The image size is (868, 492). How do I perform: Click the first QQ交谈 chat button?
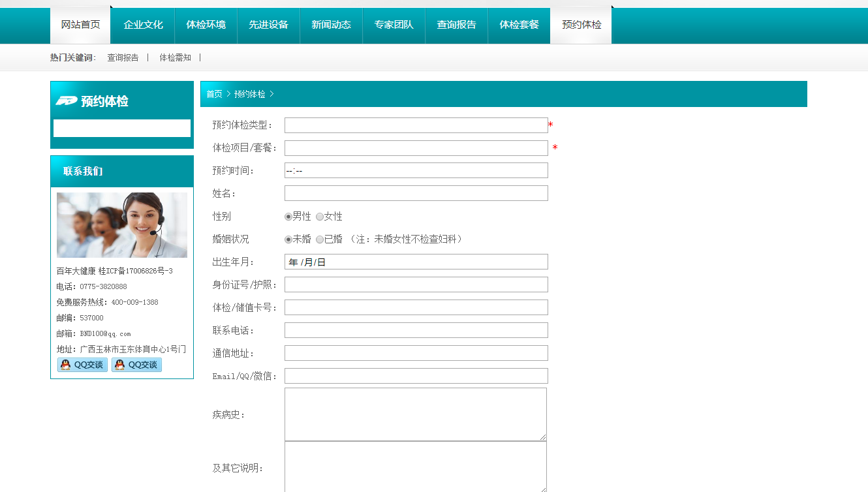click(82, 365)
